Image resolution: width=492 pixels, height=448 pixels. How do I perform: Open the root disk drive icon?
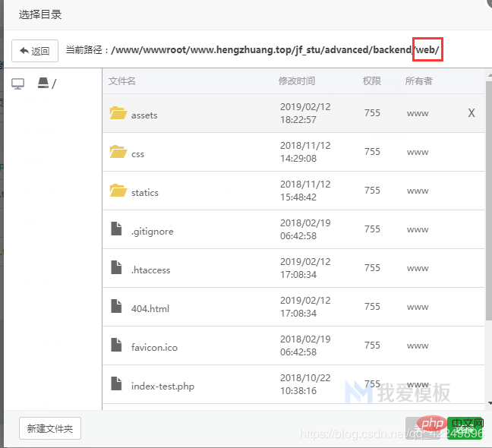point(43,83)
